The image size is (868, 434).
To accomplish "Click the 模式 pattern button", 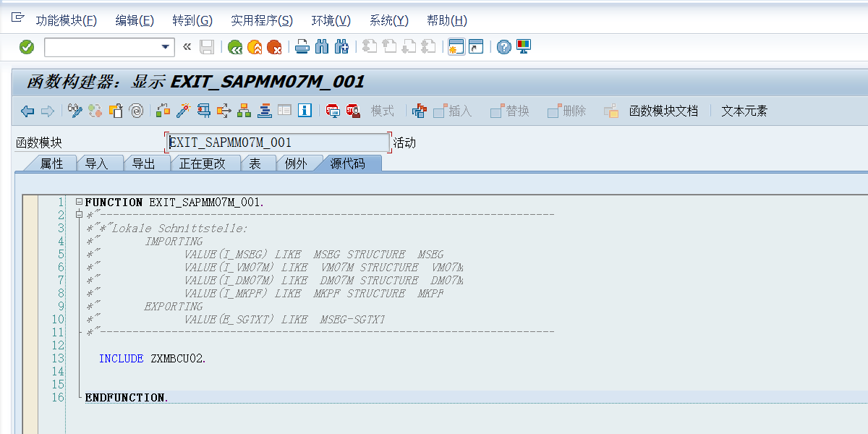I will 383,111.
